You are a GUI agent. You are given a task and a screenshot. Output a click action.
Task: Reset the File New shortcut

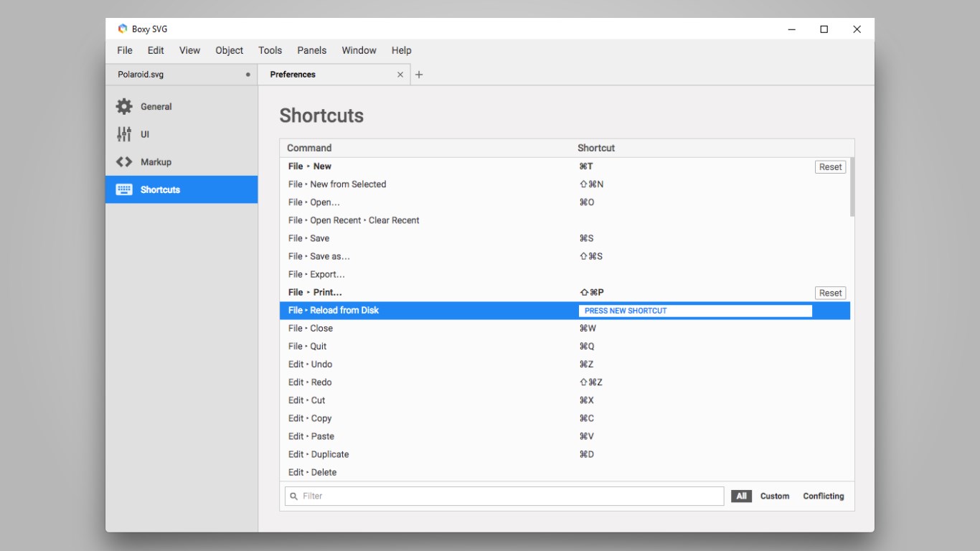[x=830, y=166]
